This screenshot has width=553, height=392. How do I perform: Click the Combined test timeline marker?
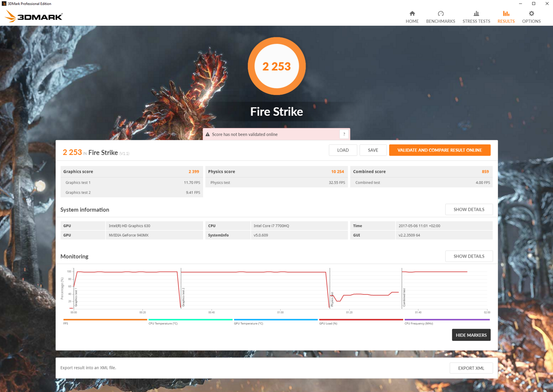pos(404,297)
